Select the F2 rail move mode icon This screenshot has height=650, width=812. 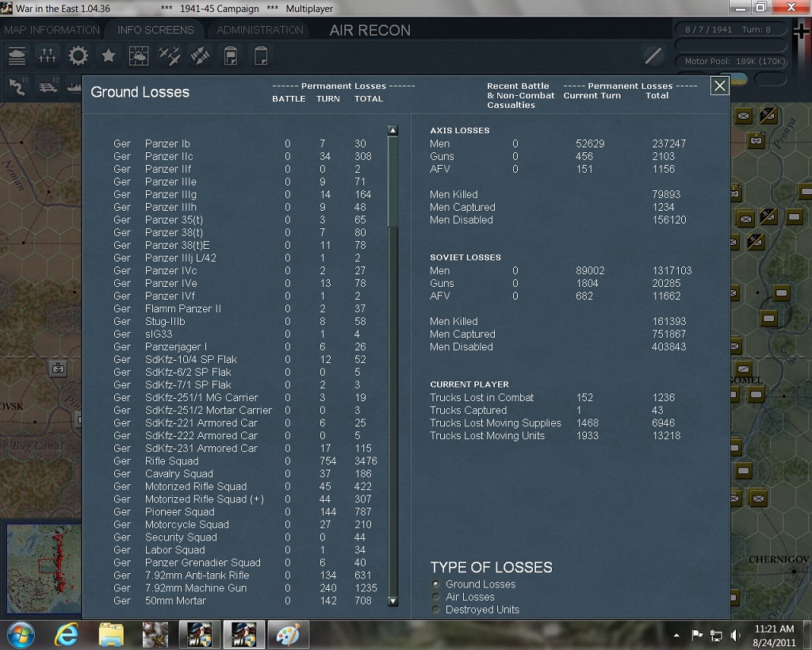[x=48, y=86]
